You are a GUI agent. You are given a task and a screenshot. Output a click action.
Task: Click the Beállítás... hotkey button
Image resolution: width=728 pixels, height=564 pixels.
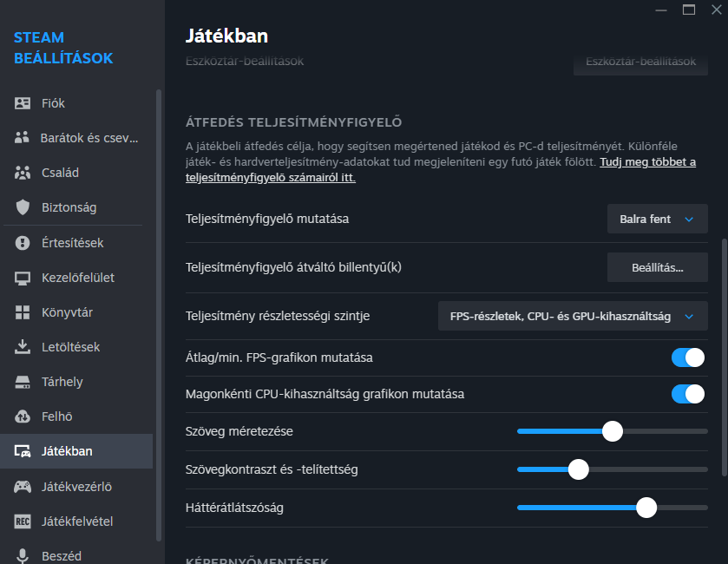(657, 268)
